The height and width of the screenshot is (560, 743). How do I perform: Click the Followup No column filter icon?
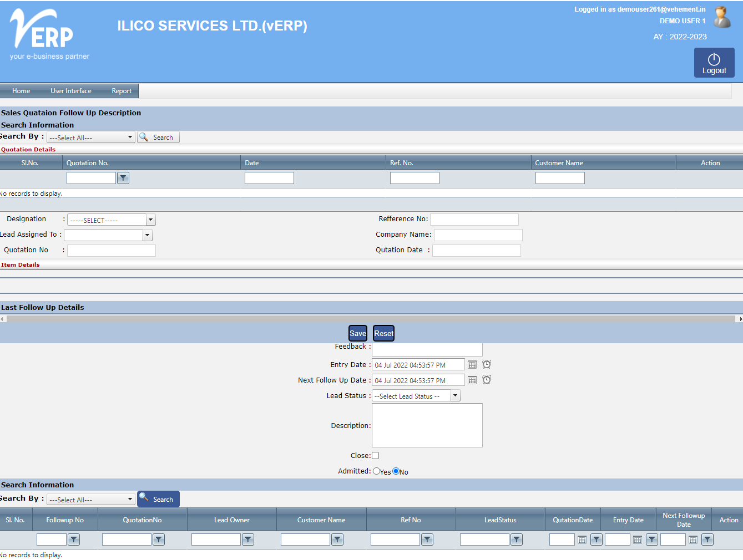74,539
